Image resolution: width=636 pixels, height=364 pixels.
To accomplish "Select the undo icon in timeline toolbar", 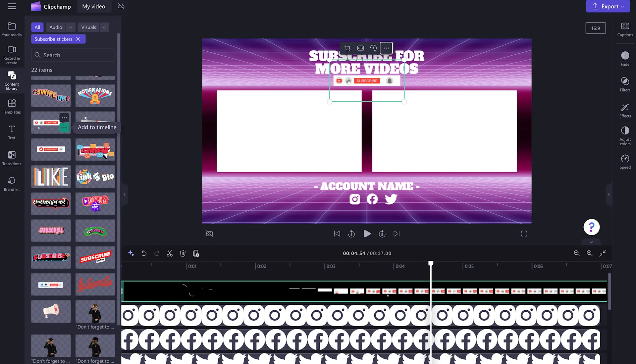I will pyautogui.click(x=144, y=253).
